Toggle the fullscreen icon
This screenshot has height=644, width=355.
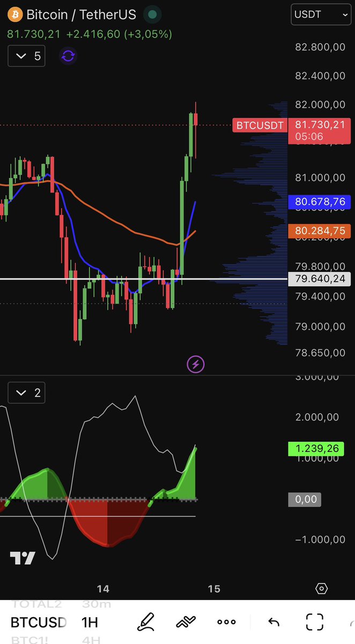(x=314, y=623)
